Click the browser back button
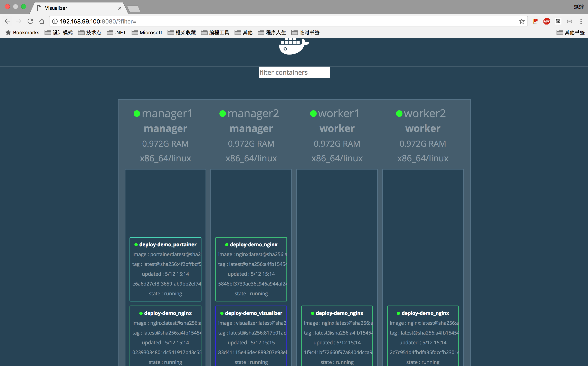The width and height of the screenshot is (588, 366). point(7,21)
